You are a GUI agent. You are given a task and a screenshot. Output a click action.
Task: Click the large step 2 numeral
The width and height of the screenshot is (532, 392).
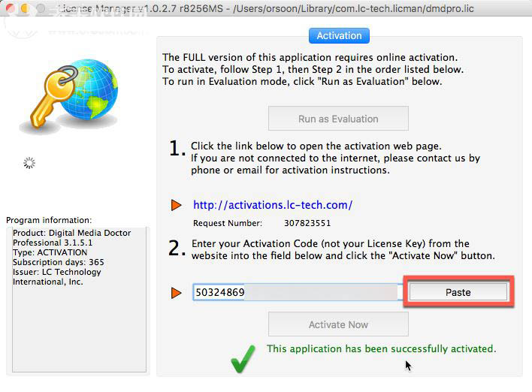click(177, 248)
